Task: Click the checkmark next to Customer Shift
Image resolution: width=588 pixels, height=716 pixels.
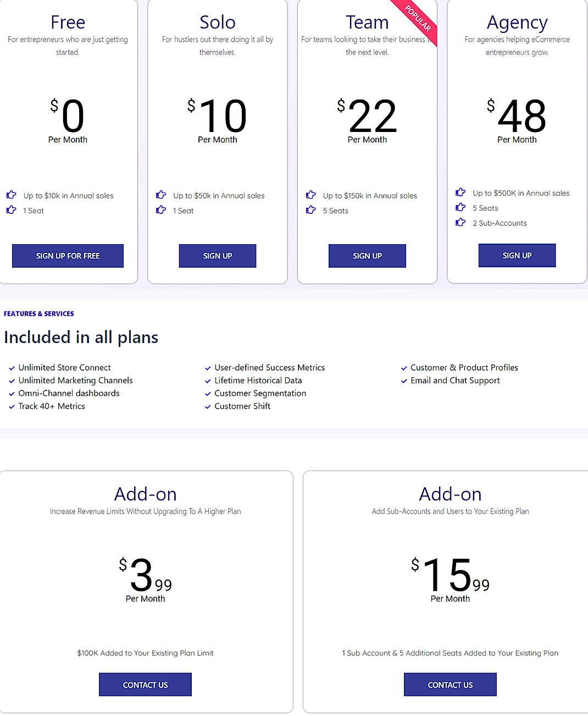Action: click(208, 406)
